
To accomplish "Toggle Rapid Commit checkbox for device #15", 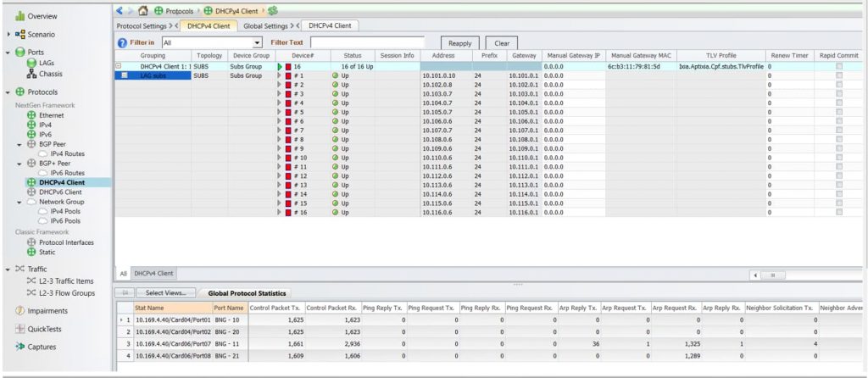I will click(839, 203).
